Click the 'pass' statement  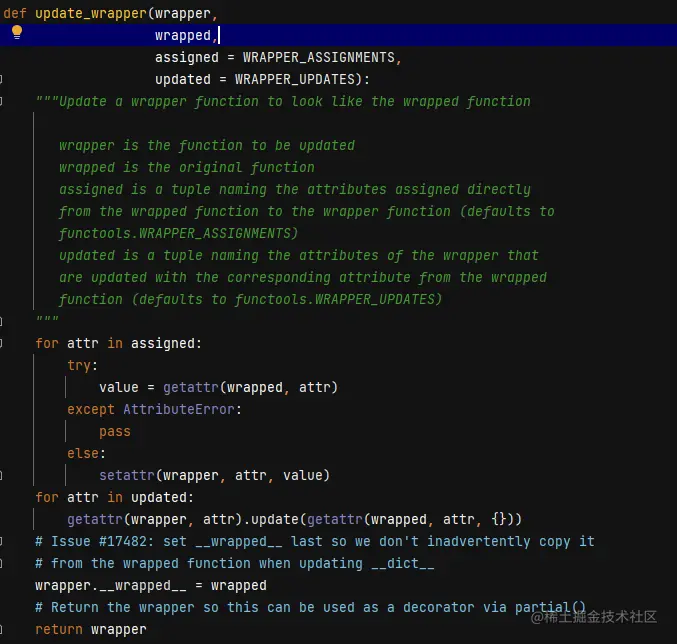pos(114,431)
